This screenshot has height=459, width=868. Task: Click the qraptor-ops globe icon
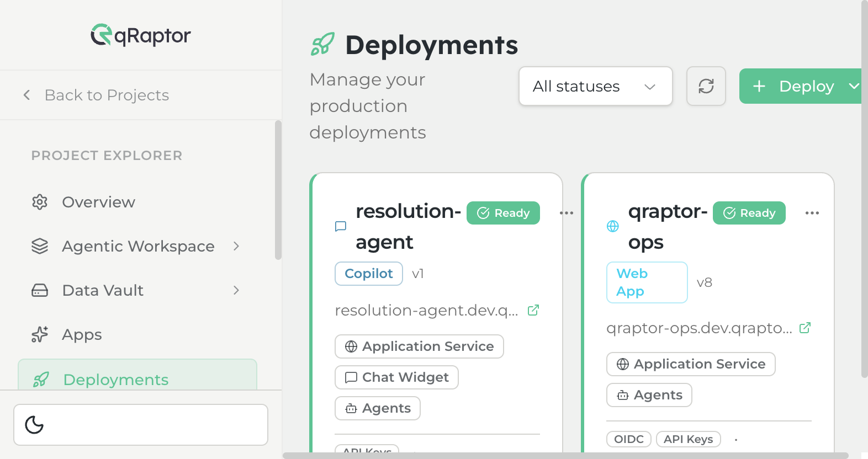pos(613,226)
